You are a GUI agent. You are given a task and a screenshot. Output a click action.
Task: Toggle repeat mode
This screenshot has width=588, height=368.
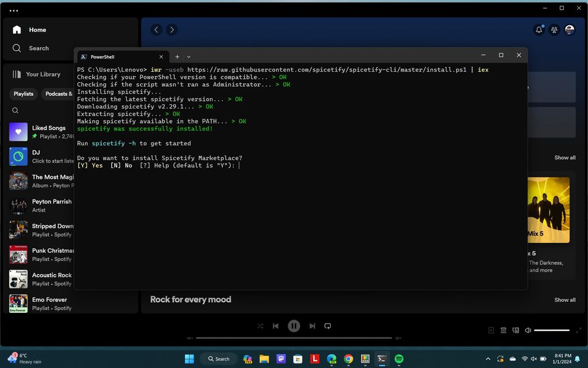coord(327,325)
